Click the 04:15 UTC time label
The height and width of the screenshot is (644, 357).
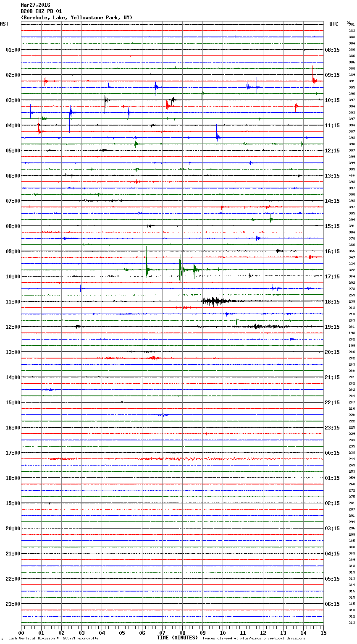point(332,554)
